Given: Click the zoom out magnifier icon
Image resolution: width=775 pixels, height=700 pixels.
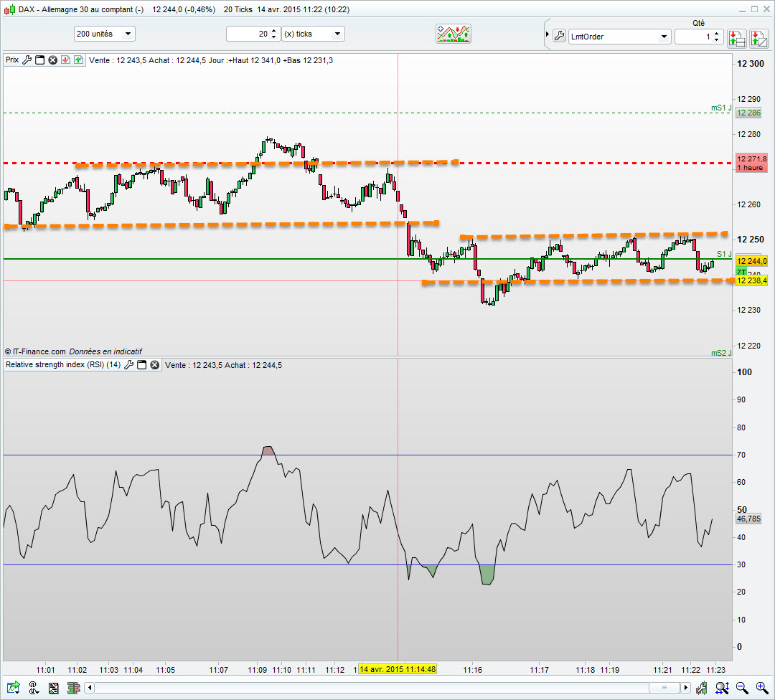Looking at the screenshot, I should click(742, 688).
